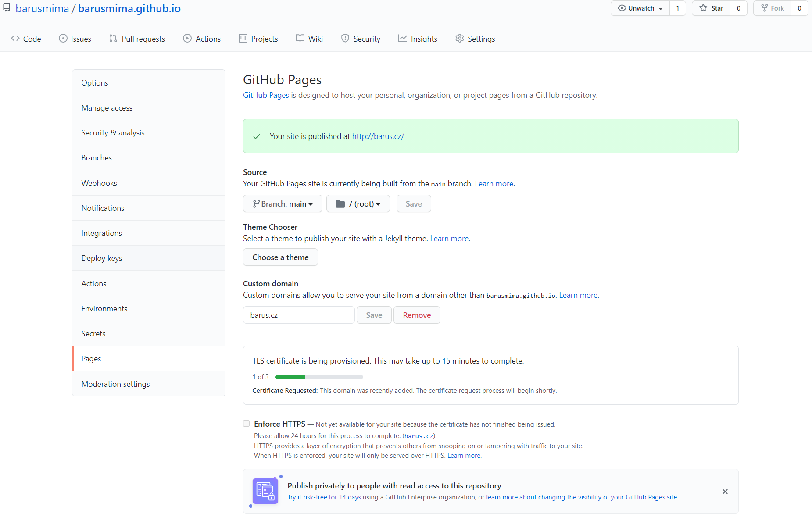Screen dimensions: 812x524
Task: Open Pull requests via its merge icon
Action: (x=112, y=39)
